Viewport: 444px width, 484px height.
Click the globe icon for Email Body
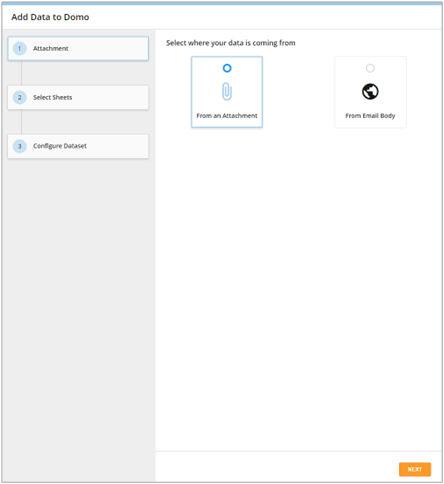(370, 91)
